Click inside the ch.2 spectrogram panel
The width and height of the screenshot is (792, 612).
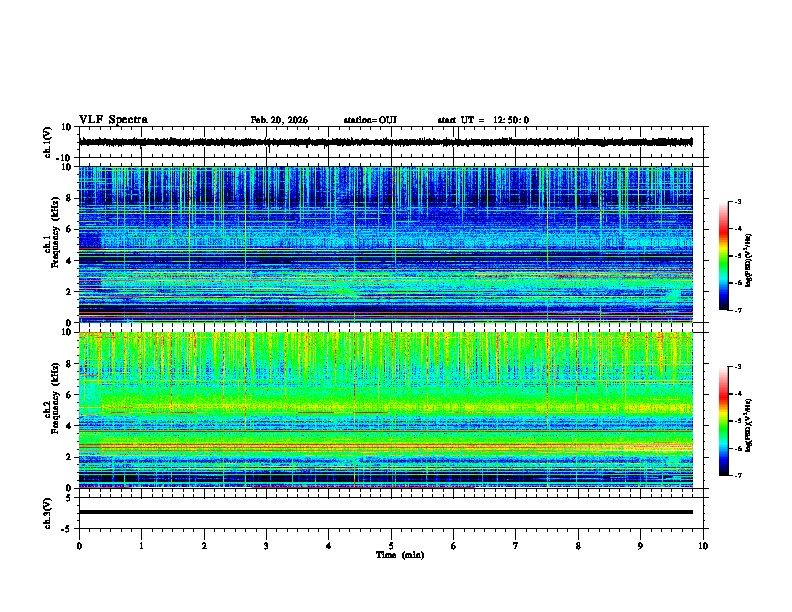click(385, 410)
